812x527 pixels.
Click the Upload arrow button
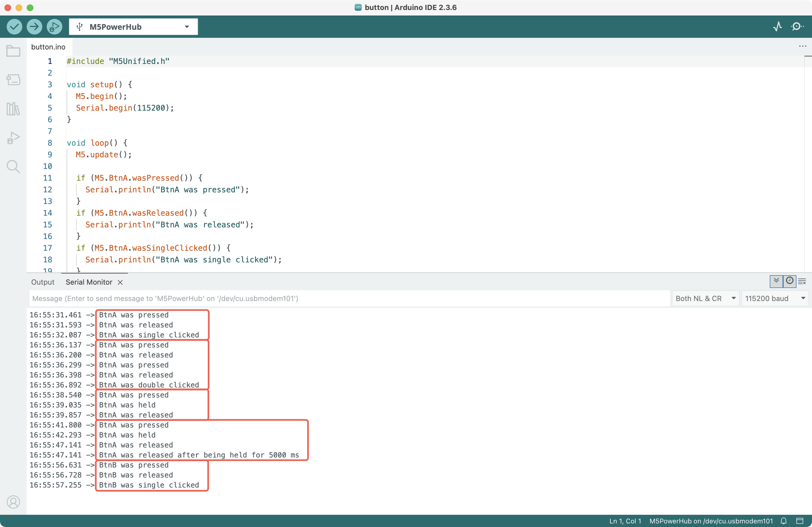click(34, 27)
